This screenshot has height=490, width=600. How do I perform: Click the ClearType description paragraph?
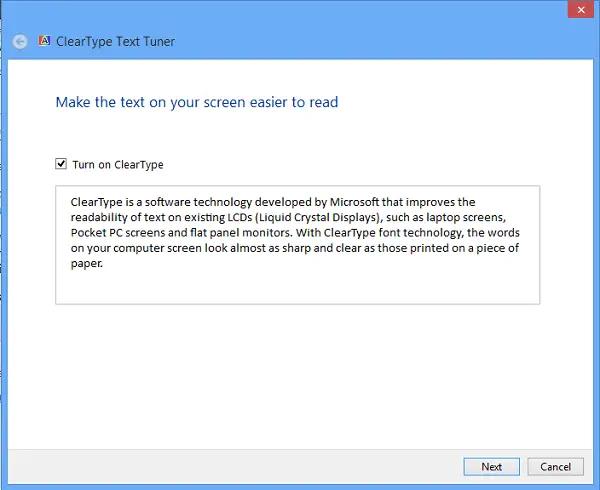coord(295,233)
